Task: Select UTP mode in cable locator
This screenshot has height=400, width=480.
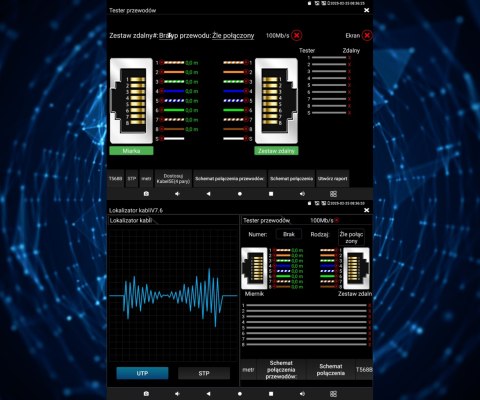Action: click(x=142, y=373)
